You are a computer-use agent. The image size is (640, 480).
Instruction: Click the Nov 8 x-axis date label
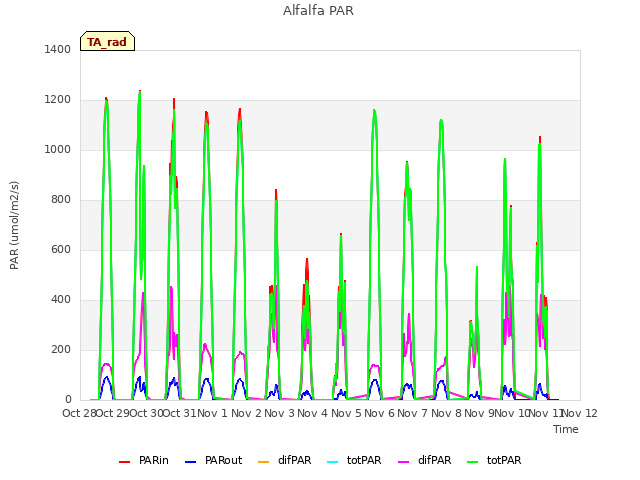[446, 413]
